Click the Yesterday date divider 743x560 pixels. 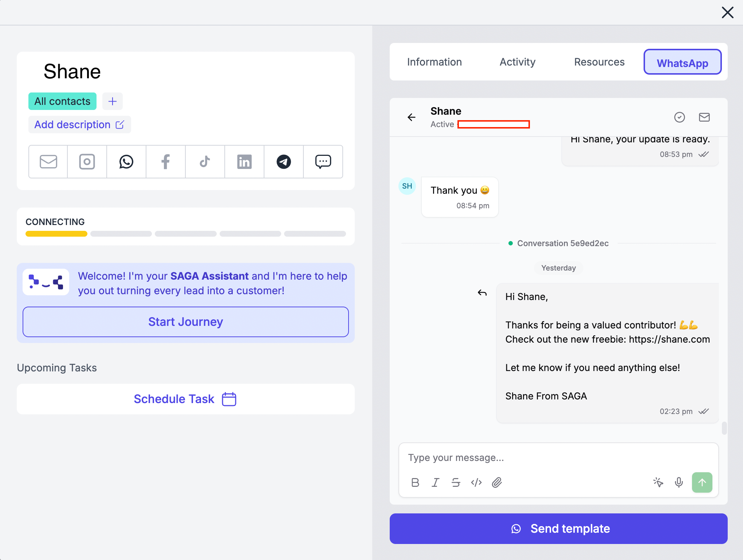[x=559, y=268]
